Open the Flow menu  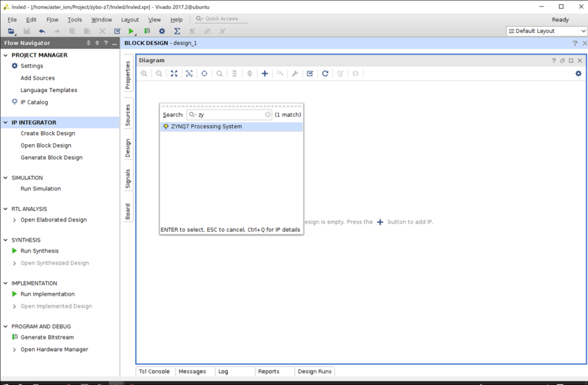pos(52,20)
